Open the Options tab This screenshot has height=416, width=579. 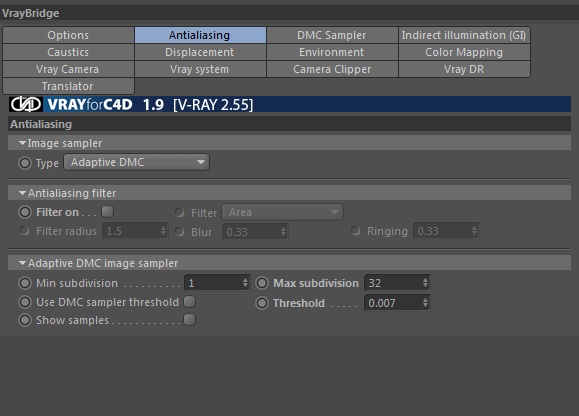pyautogui.click(x=68, y=35)
